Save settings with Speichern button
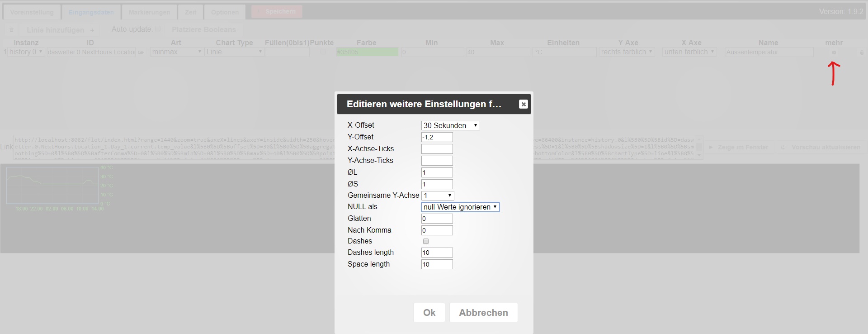The width and height of the screenshot is (868, 334). point(277,11)
